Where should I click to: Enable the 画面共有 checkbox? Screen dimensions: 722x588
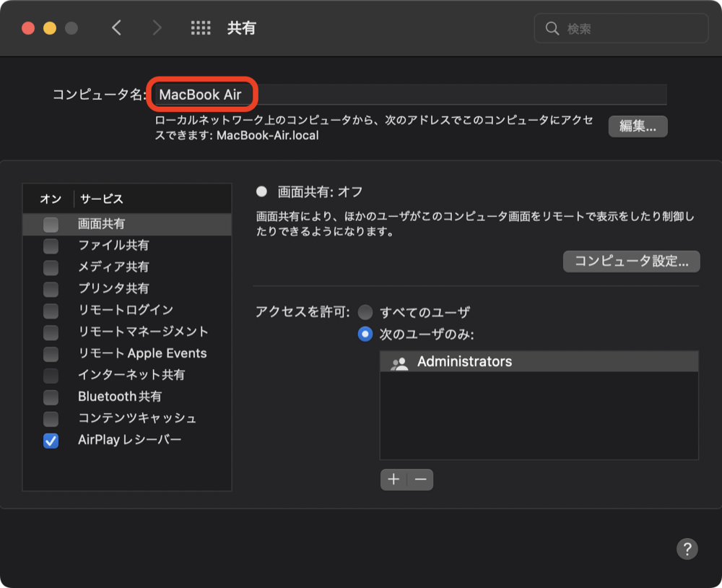[x=51, y=225]
